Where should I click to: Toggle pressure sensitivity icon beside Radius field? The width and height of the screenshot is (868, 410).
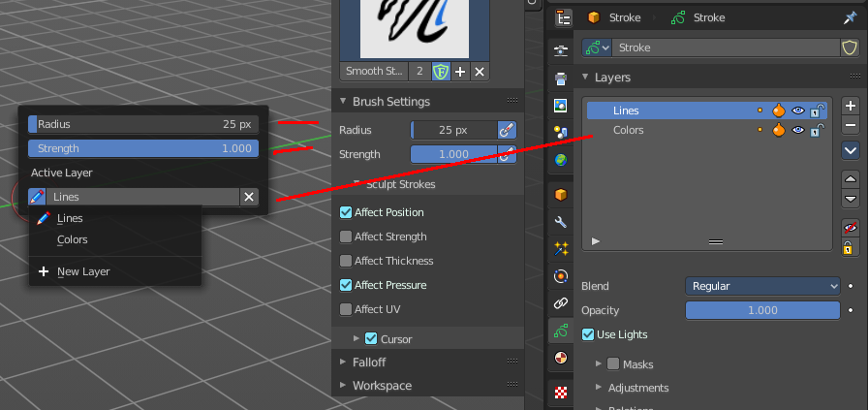coord(507,130)
